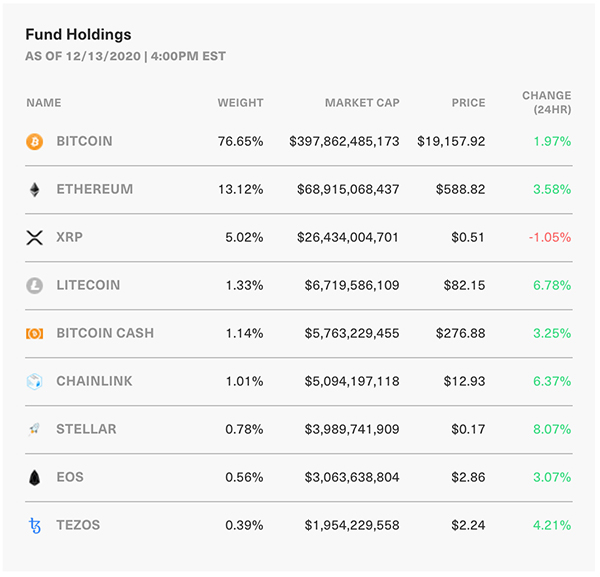Select the XRP name label
Viewport: 600px width, 577px height.
(x=69, y=237)
